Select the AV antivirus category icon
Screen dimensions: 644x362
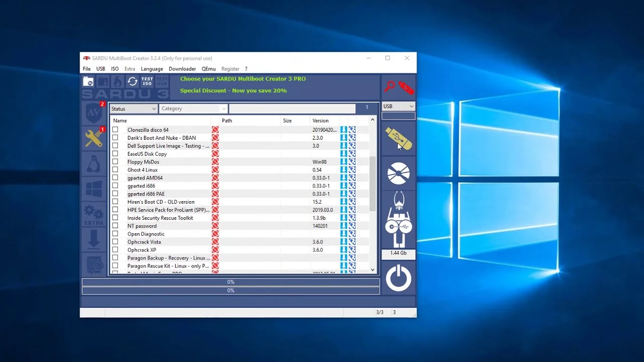pos(94,113)
